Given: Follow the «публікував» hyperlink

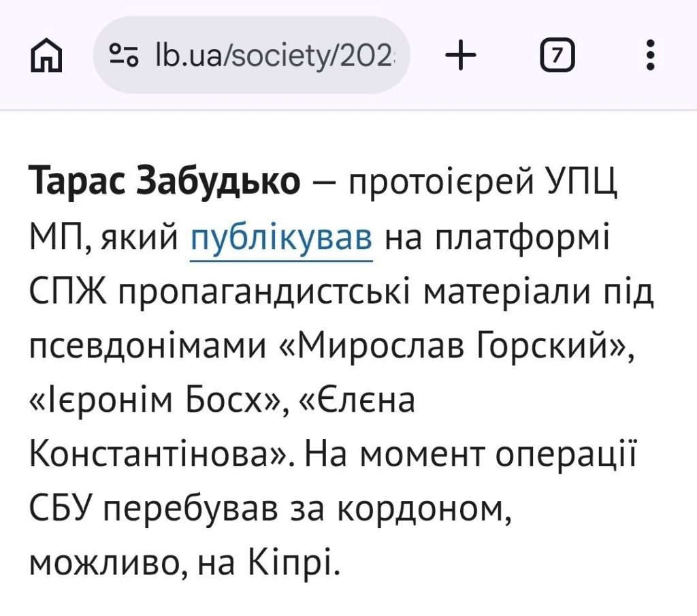Looking at the screenshot, I should (282, 240).
